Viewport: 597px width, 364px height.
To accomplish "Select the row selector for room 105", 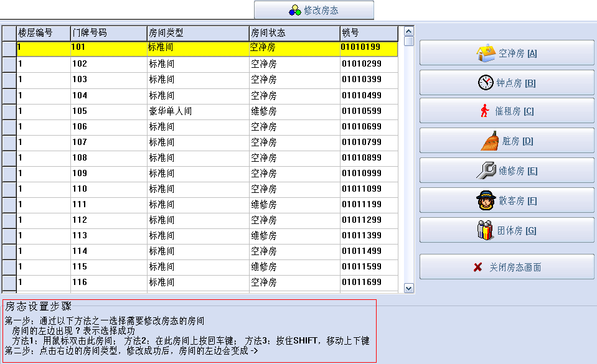I will pos(9,111).
